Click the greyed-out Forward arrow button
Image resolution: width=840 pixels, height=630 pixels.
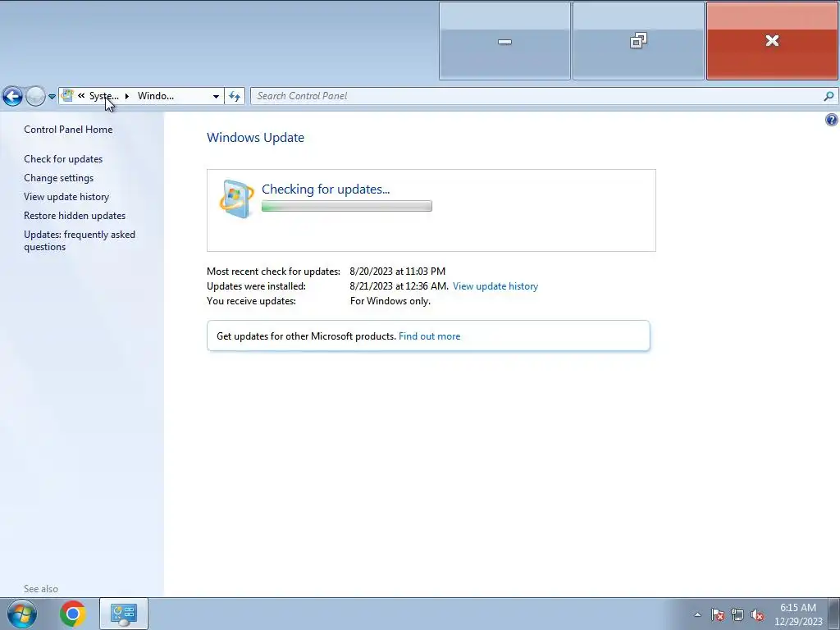(36, 97)
